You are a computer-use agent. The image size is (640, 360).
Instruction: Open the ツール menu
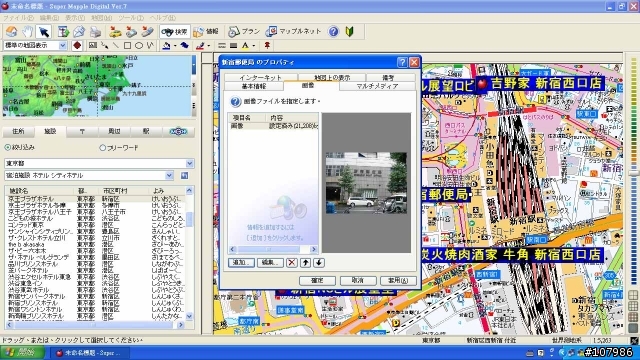coord(131,18)
